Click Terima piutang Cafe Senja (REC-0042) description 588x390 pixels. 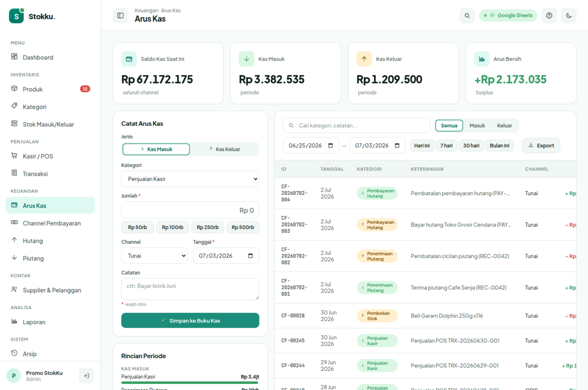point(458,288)
